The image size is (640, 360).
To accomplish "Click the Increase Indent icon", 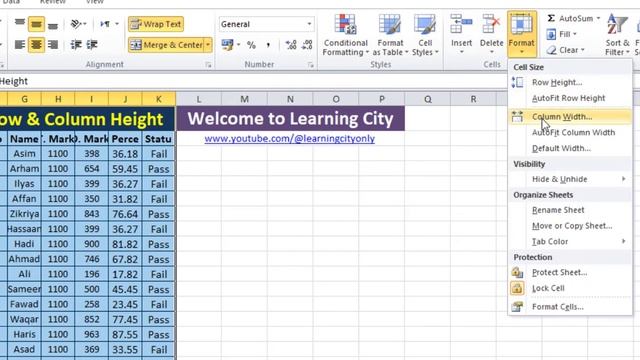I will coord(92,44).
